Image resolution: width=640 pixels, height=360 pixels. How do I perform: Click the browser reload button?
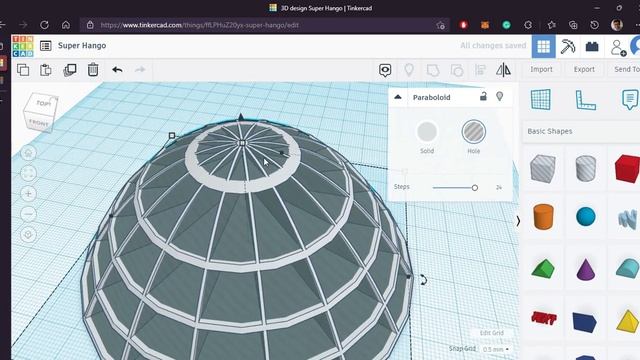pos(44,25)
